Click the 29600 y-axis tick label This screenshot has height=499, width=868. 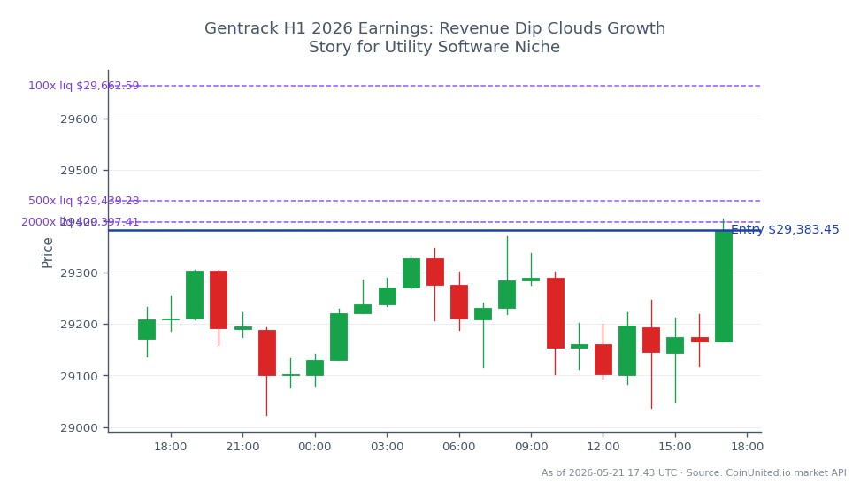click(79, 119)
